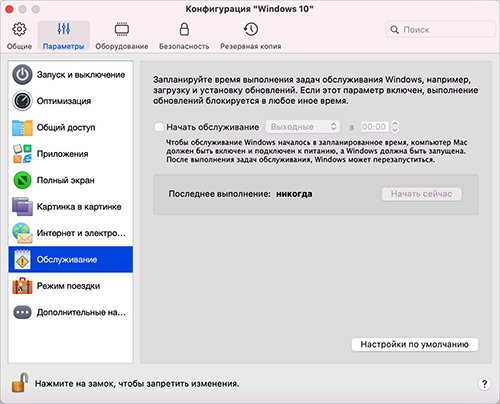Switch to the Резервная копия tab label
Image resolution: width=500 pixels, height=404 pixels.
(251, 46)
